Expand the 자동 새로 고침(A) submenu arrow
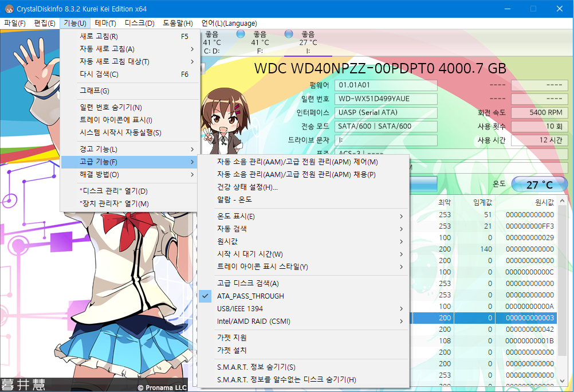This screenshot has width=574, height=392. (x=192, y=49)
